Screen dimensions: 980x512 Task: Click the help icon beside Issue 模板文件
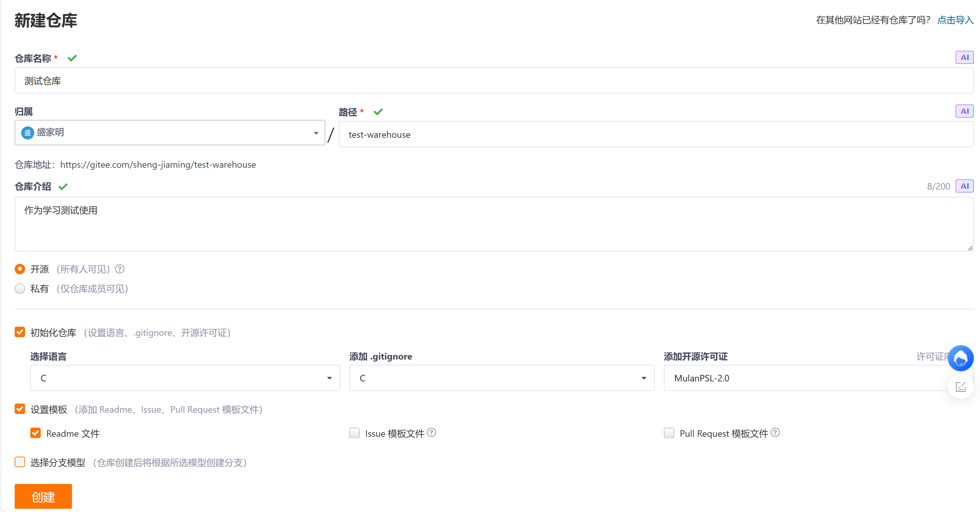(x=431, y=433)
